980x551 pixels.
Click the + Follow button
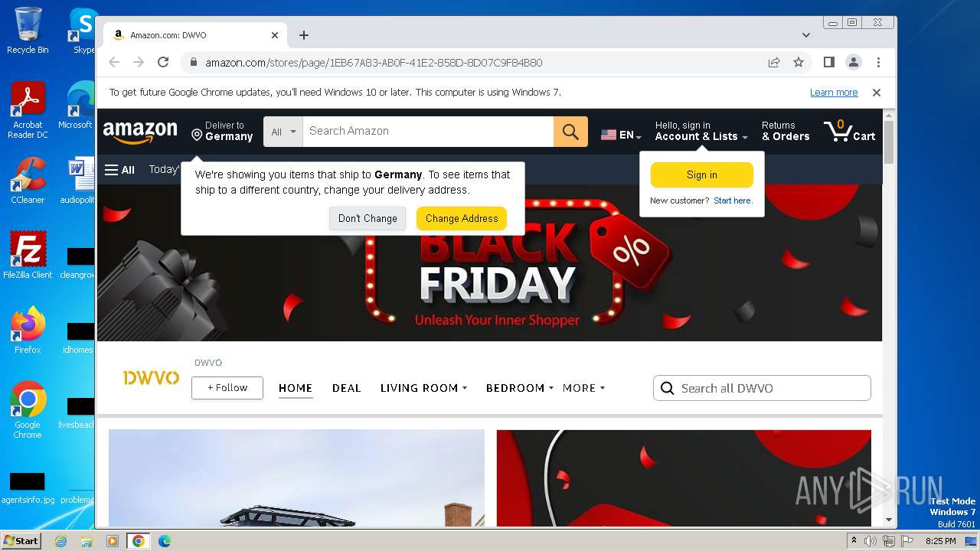coord(227,388)
